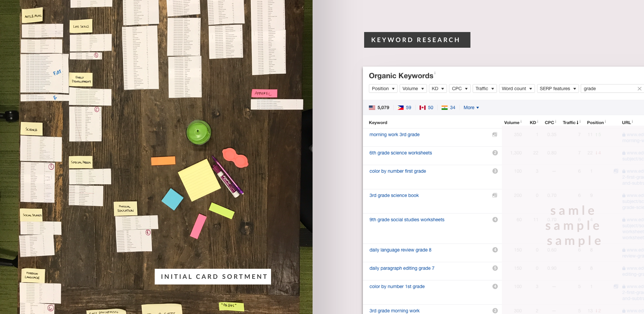
Task: Click SERP badge for color by number first grade
Action: pyautogui.click(x=495, y=171)
